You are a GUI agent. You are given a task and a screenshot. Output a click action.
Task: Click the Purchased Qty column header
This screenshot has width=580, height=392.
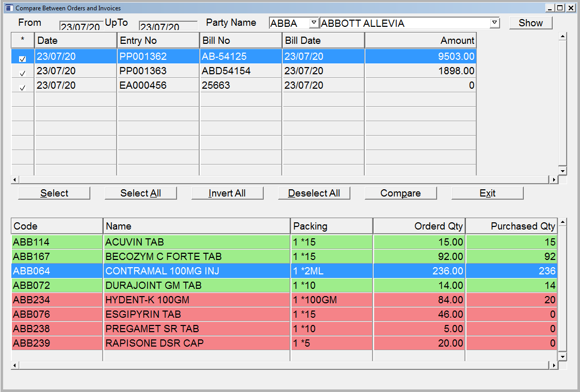click(x=511, y=226)
